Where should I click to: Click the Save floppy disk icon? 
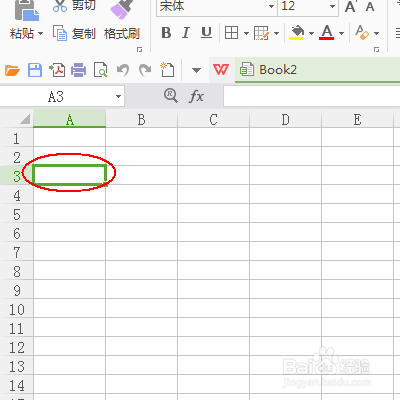pyautogui.click(x=35, y=70)
